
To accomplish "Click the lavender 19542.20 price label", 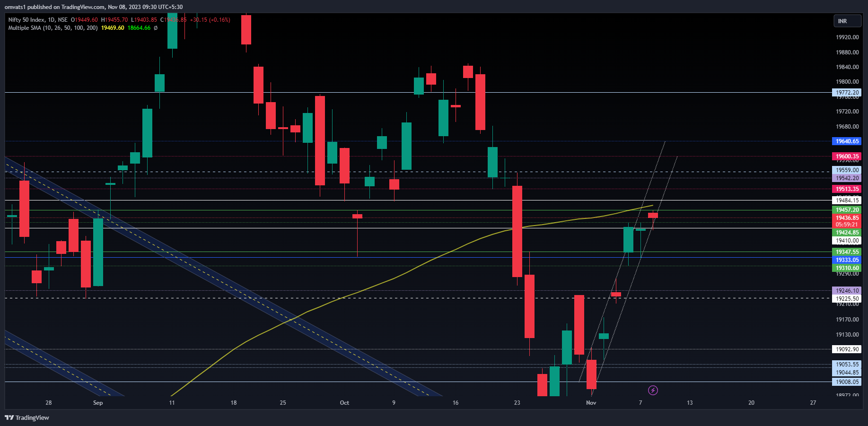I will [847, 178].
